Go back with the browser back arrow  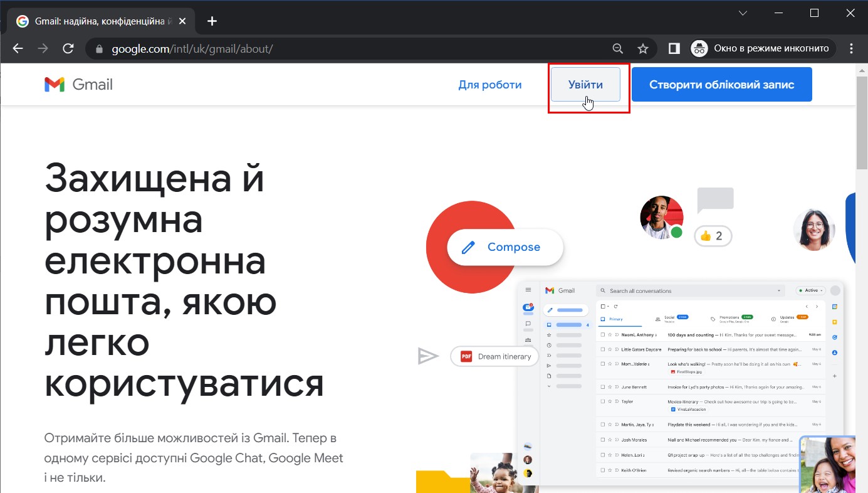[18, 48]
